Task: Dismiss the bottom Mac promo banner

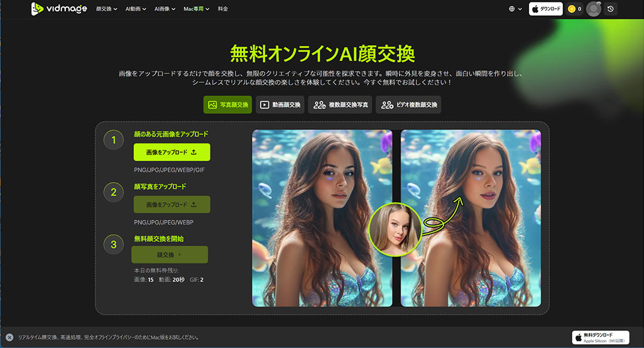Action: pos(9,337)
